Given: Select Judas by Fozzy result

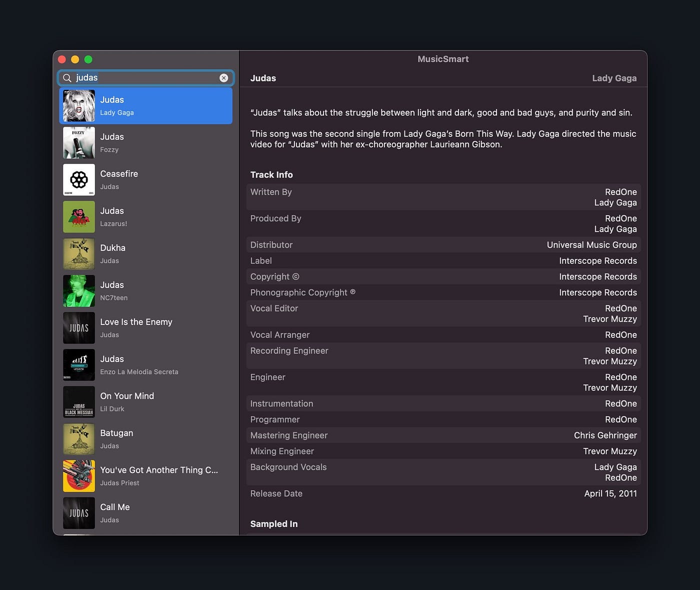Looking at the screenshot, I should (145, 143).
